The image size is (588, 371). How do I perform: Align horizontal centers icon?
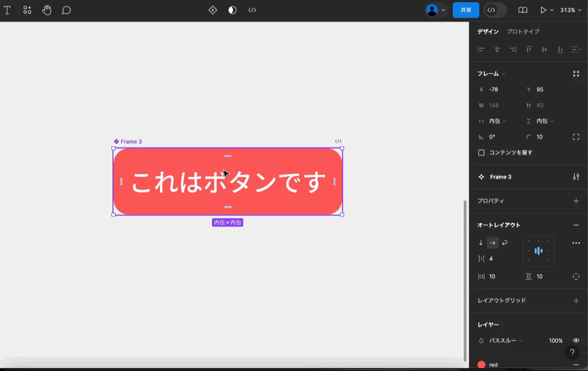(497, 49)
